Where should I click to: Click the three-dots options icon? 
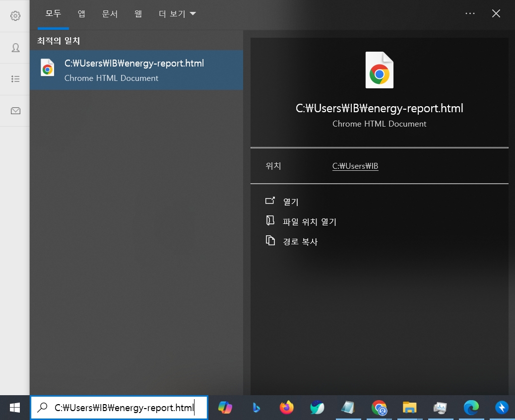pyautogui.click(x=470, y=13)
